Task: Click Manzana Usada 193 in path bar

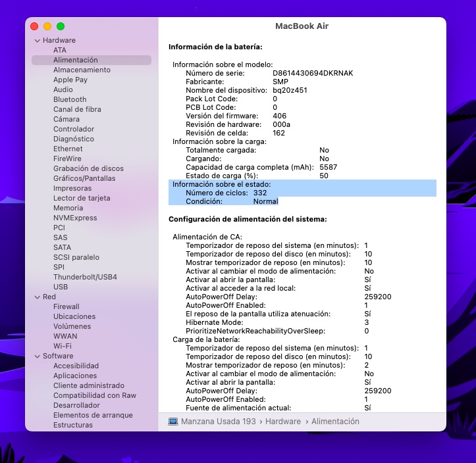Action: (219, 422)
